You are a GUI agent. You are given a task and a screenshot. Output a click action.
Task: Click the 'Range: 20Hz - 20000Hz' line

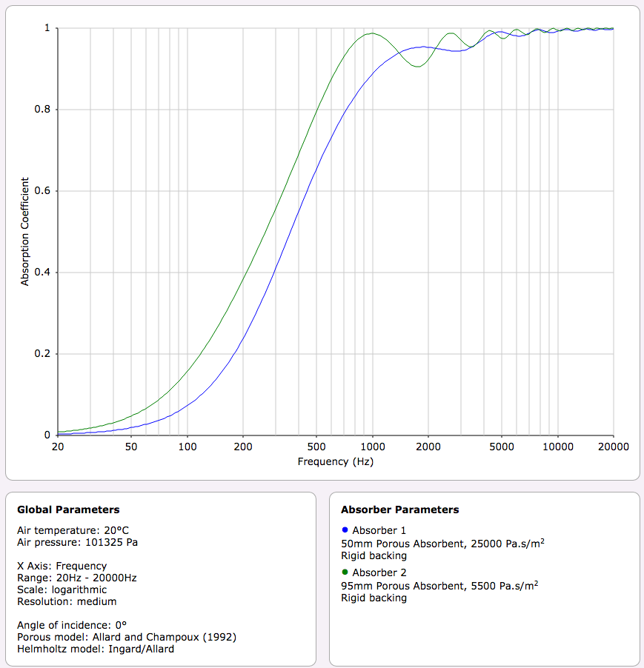tap(77, 578)
